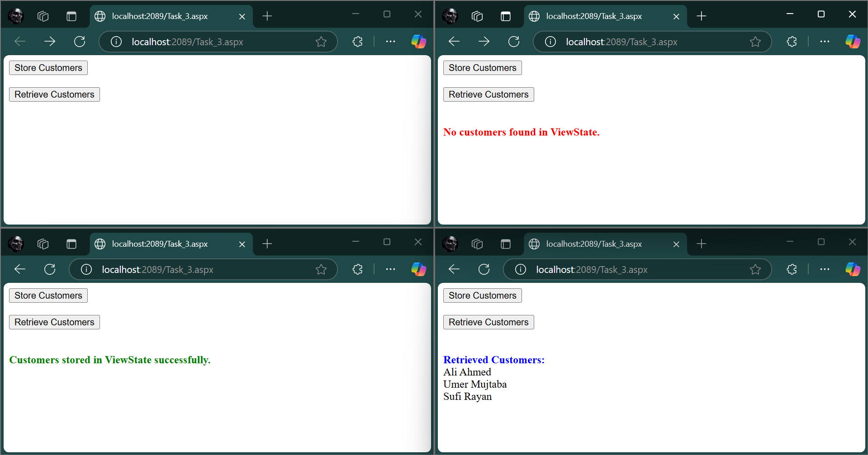The width and height of the screenshot is (868, 455).
Task: Open Copilot in bottom-right browser window
Action: tap(853, 269)
